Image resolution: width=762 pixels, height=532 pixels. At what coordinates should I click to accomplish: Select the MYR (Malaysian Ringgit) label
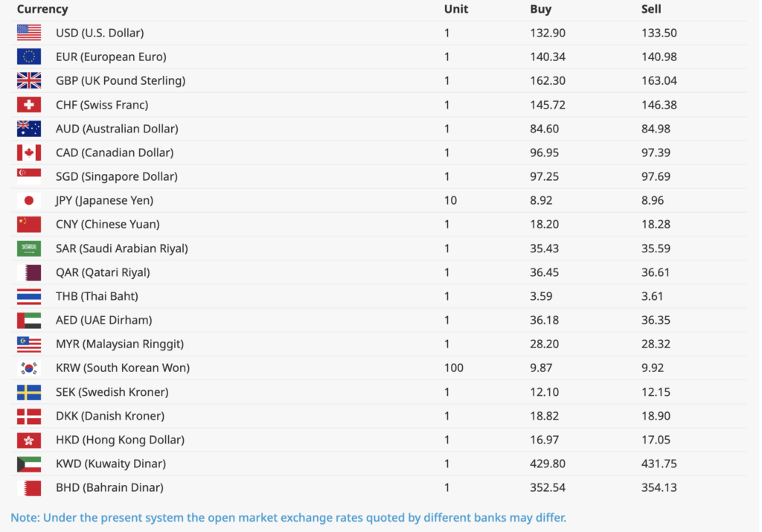pyautogui.click(x=120, y=344)
